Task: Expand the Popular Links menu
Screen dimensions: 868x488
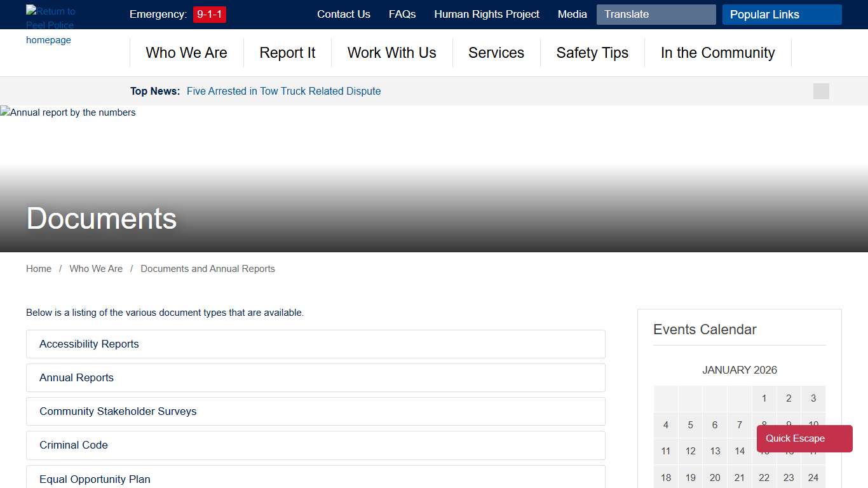Action: 782,15
